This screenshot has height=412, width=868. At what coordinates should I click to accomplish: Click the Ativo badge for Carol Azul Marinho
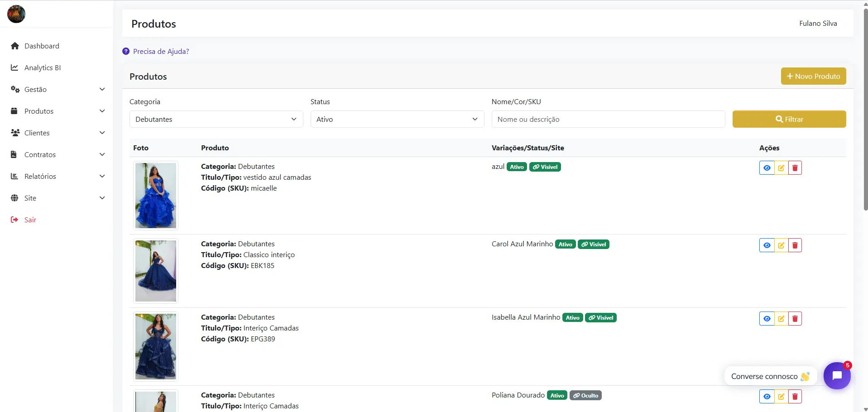[x=566, y=244]
